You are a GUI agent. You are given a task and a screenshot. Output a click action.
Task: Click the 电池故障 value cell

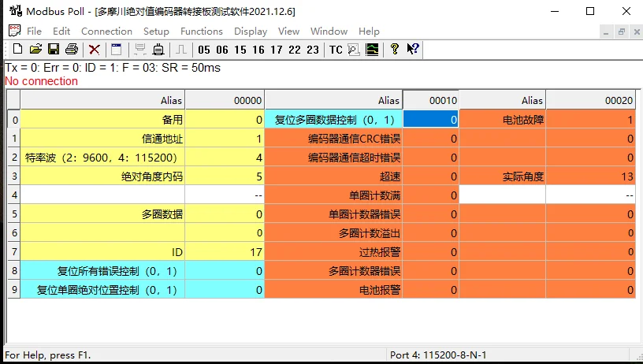tap(590, 120)
